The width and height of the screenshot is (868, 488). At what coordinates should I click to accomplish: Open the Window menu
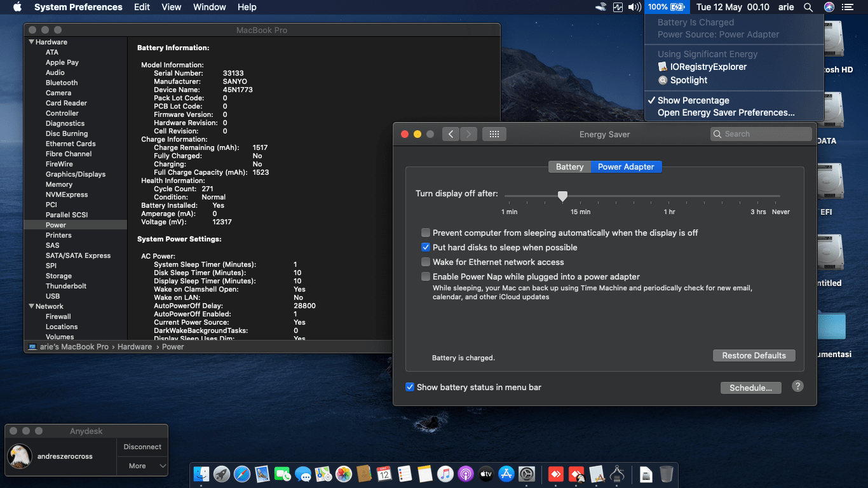point(210,7)
